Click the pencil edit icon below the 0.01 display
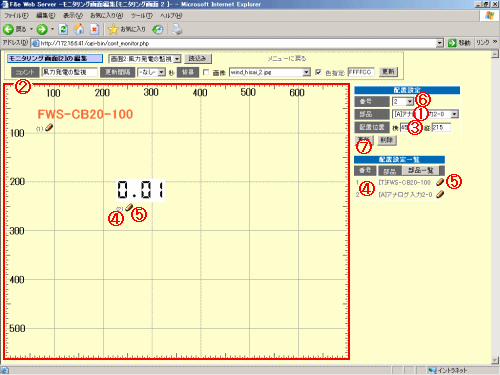The height and width of the screenshot is (375, 500). [129, 207]
